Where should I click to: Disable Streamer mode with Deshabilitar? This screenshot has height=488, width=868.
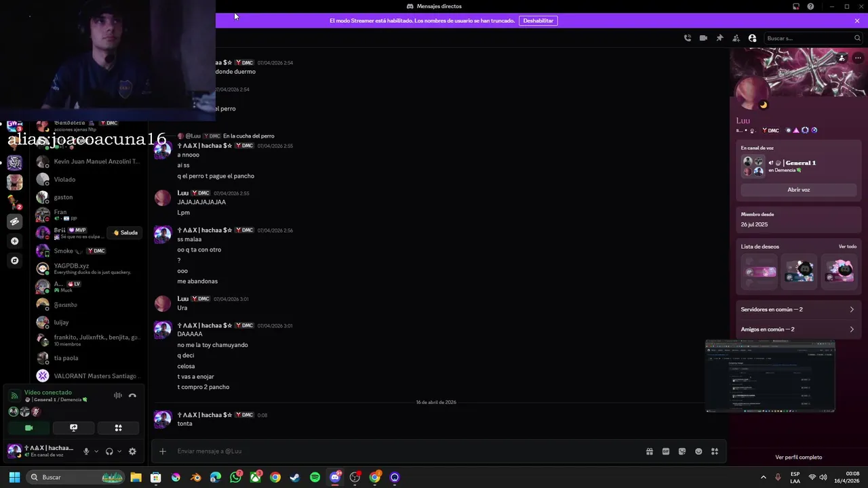(x=538, y=20)
